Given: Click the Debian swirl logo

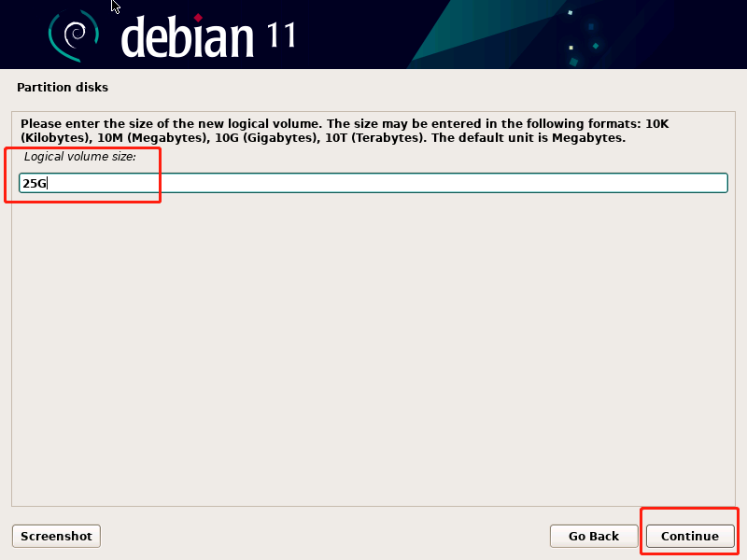Looking at the screenshot, I should point(74,35).
